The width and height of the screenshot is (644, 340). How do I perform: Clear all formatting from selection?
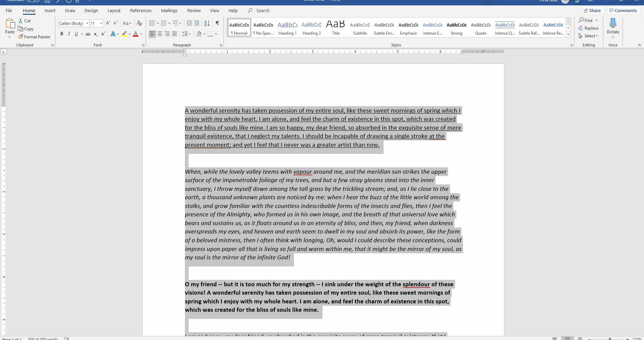click(140, 23)
